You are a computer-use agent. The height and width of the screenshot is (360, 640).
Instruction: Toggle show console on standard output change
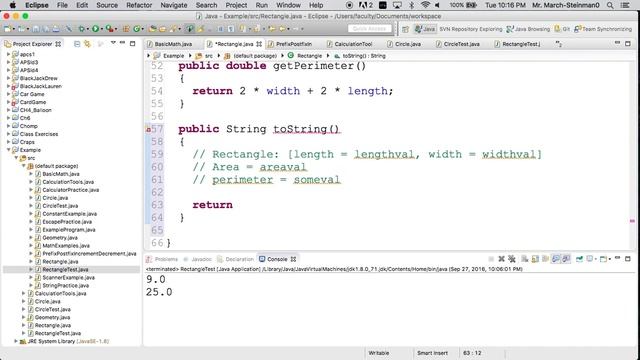pos(556,259)
